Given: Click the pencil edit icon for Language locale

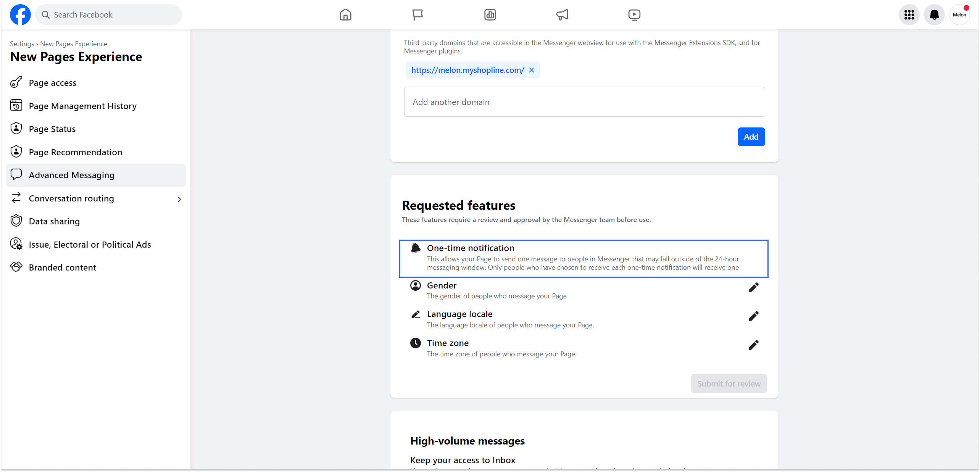Looking at the screenshot, I should click(753, 316).
